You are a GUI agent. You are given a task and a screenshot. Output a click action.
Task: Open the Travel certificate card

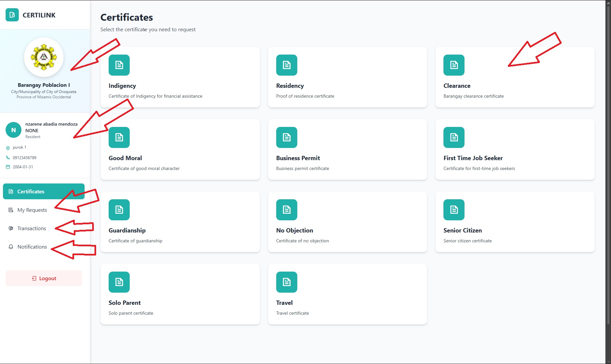(x=347, y=294)
